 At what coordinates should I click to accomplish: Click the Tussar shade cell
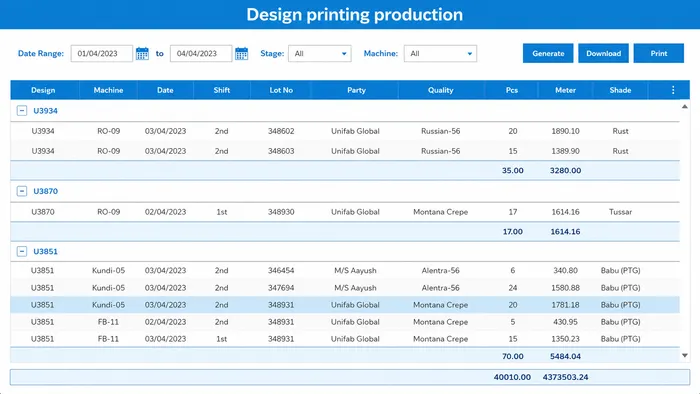[x=621, y=212]
